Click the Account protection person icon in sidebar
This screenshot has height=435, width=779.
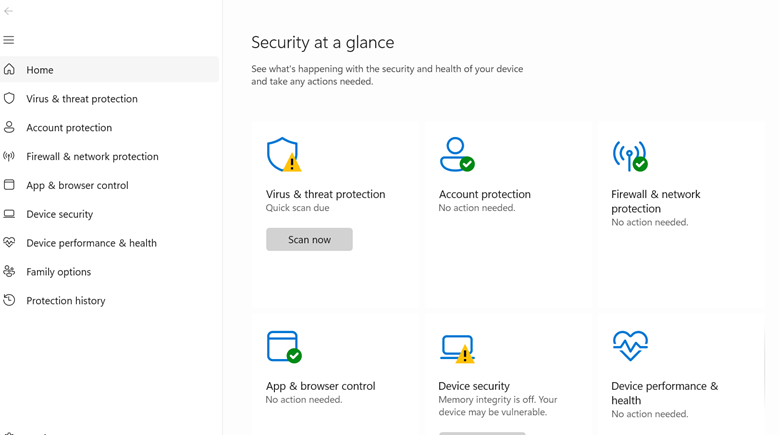pyautogui.click(x=9, y=127)
